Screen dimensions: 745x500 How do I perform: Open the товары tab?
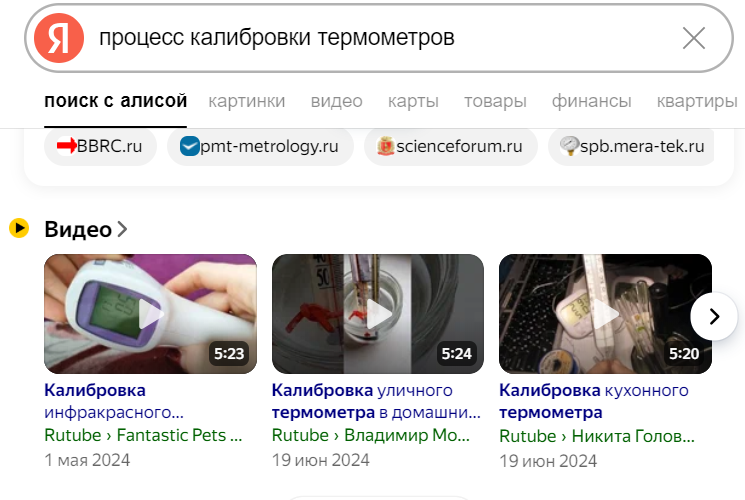coord(495,101)
